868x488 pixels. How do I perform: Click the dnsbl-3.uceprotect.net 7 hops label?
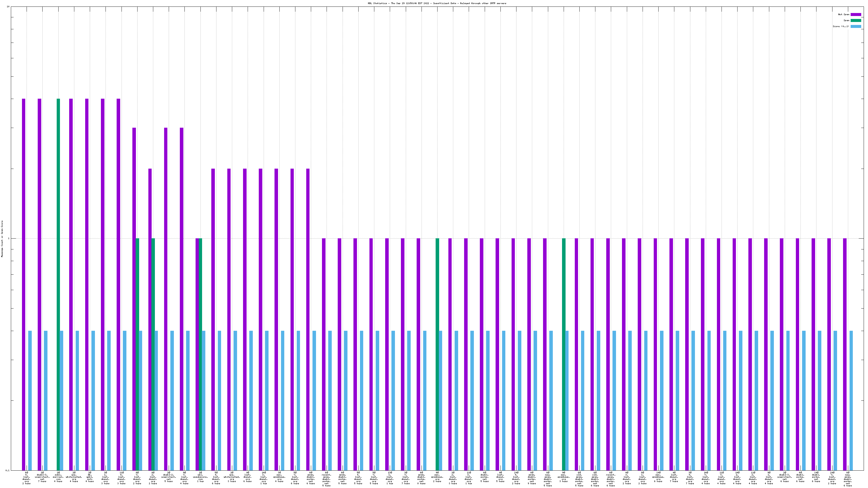(x=43, y=477)
